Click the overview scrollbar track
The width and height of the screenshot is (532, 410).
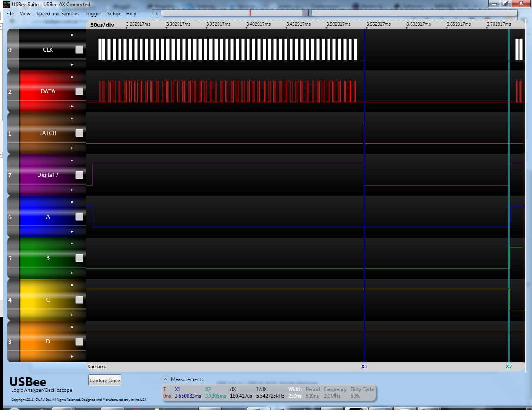coord(339,13)
